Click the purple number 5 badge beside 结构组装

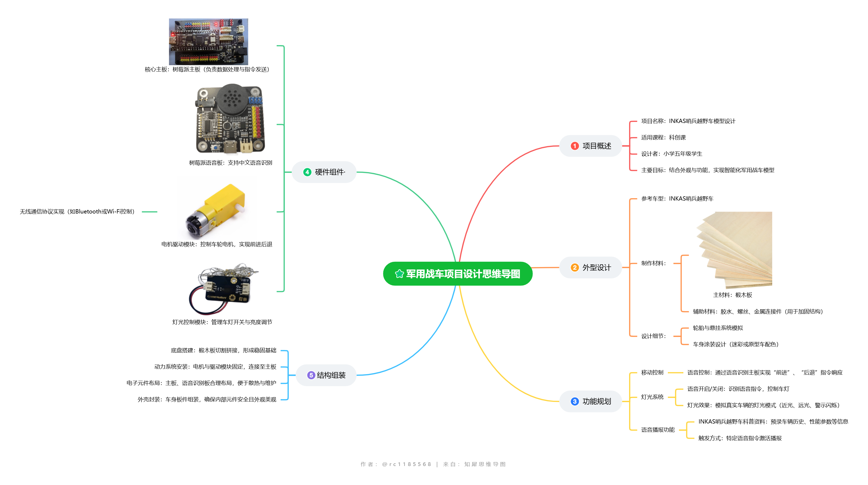[311, 375]
